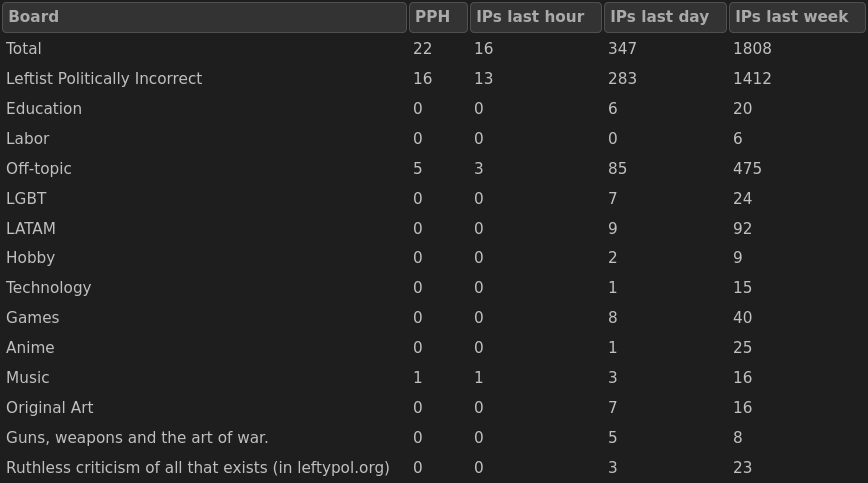Click the IPs last hour header
Viewport: 868px width, 483px height.
[535, 17]
